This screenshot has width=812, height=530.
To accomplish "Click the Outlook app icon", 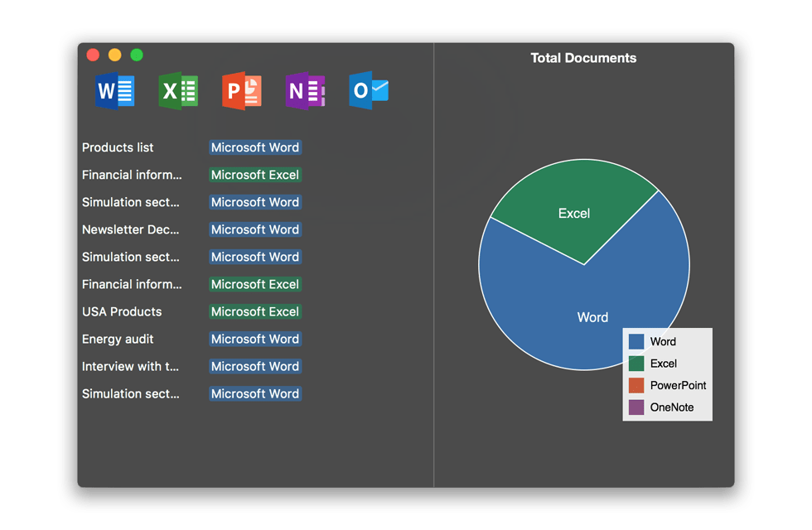I will click(369, 90).
